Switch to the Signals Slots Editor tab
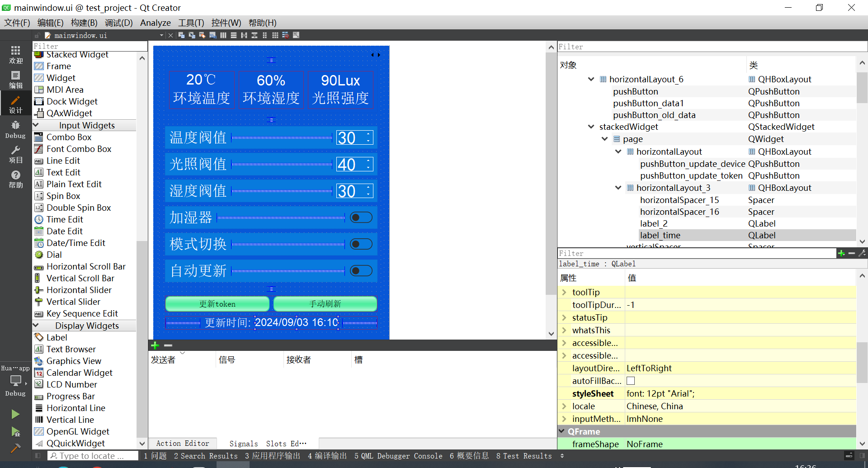Image resolution: width=868 pixels, height=468 pixels. click(268, 444)
